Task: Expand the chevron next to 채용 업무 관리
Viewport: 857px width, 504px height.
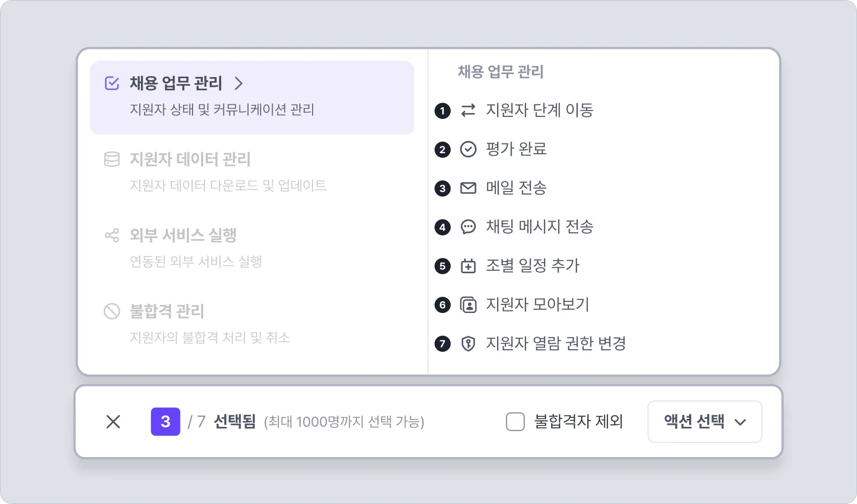Action: pos(238,83)
